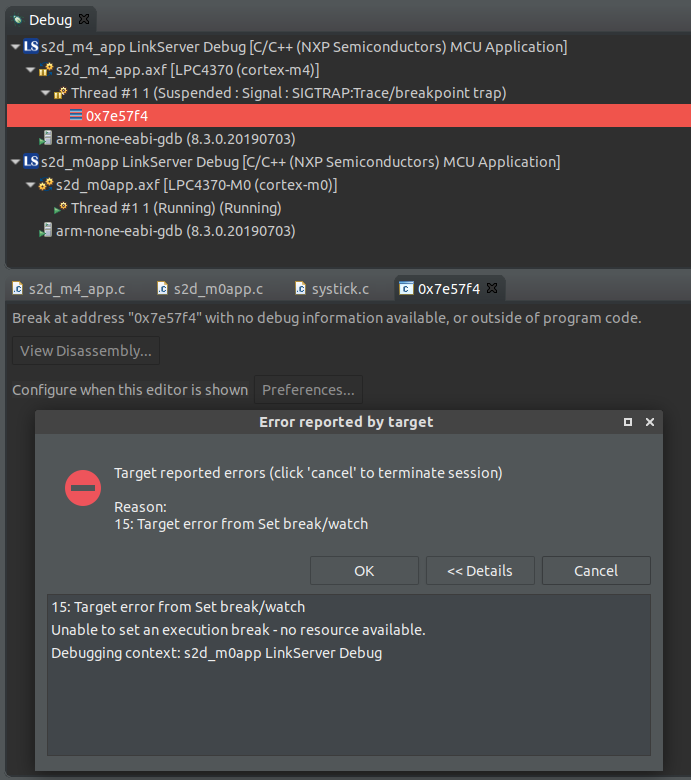Click the suspended Thread #1 icon
Viewport: 691px width, 780px height.
click(61, 93)
